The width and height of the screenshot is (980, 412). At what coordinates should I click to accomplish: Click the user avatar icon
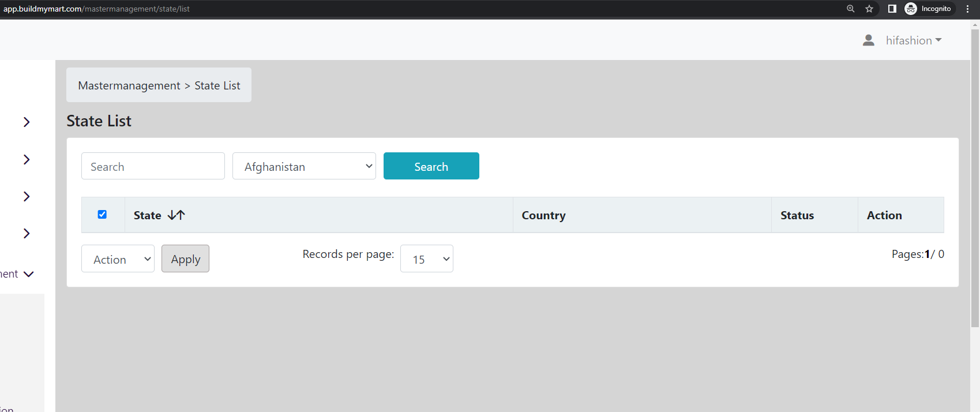(x=868, y=40)
